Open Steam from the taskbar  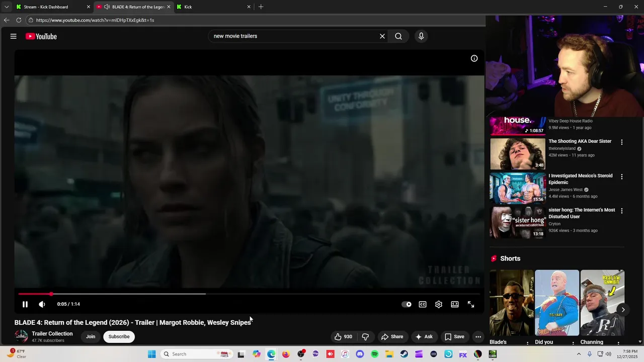[x=404, y=354]
